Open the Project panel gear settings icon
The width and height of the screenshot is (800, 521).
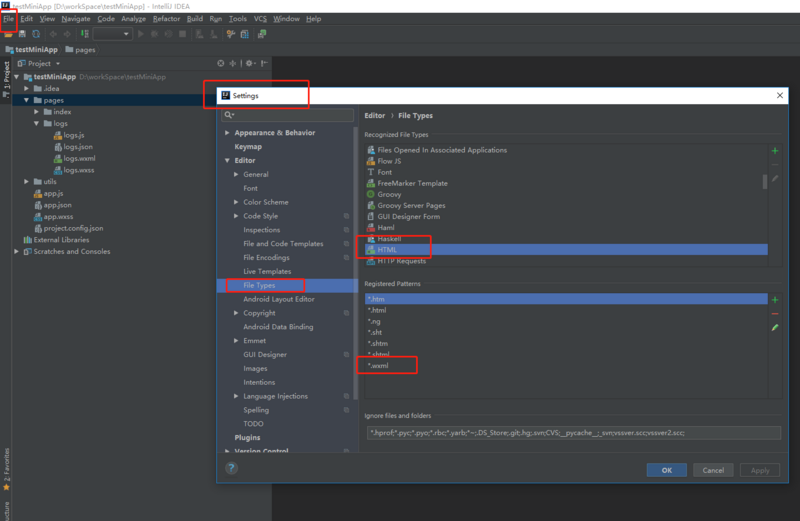(249, 63)
